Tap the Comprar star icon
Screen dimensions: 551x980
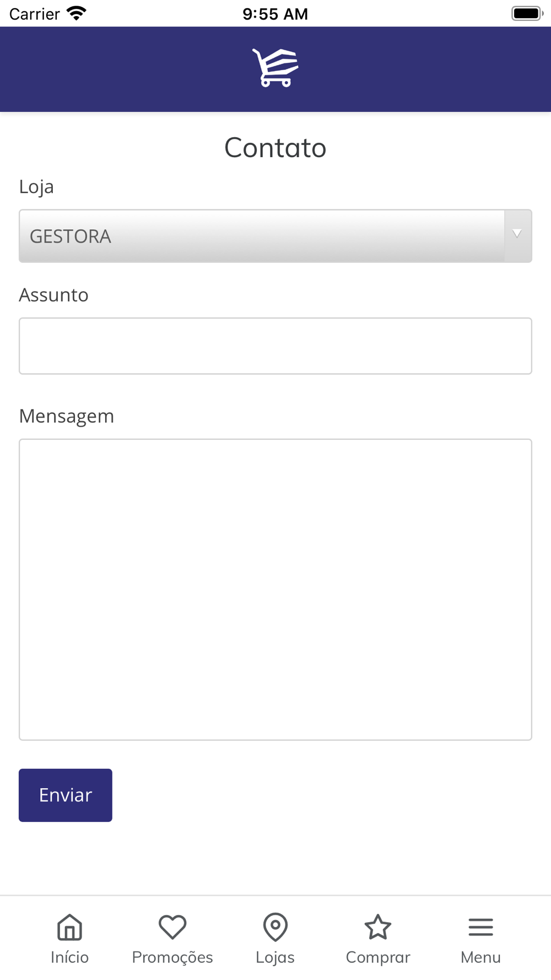(378, 927)
